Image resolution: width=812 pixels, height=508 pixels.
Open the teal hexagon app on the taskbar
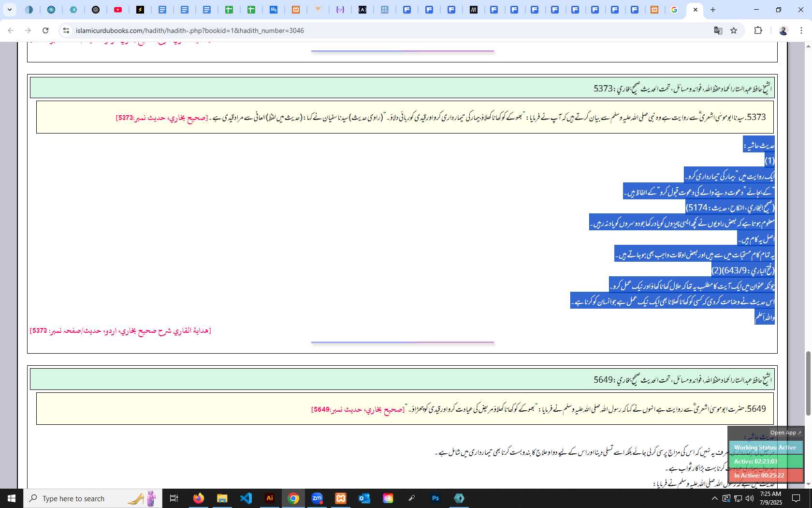click(x=459, y=498)
